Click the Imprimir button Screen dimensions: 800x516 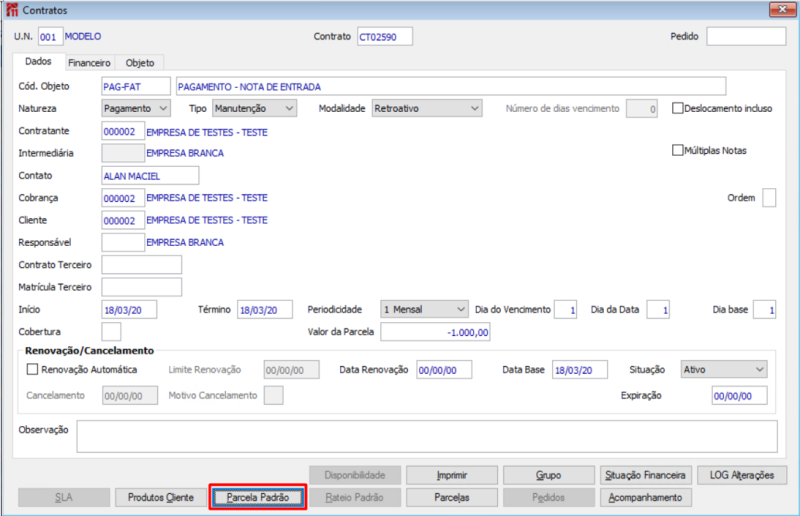(452, 475)
